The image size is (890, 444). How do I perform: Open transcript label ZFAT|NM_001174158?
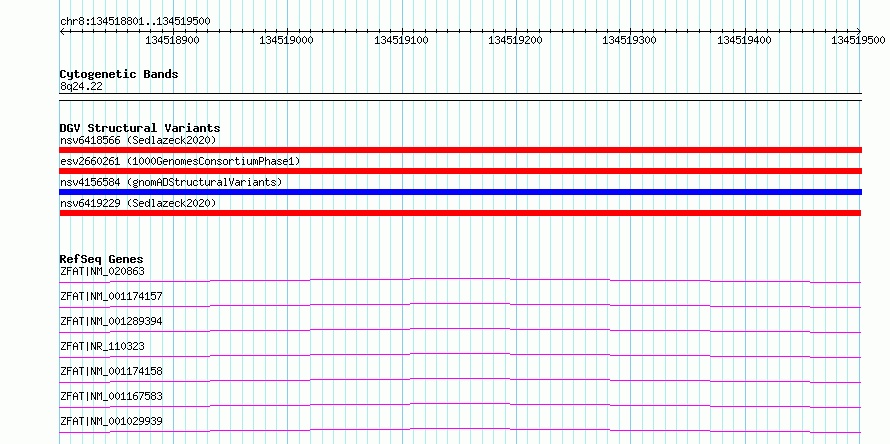point(111,371)
